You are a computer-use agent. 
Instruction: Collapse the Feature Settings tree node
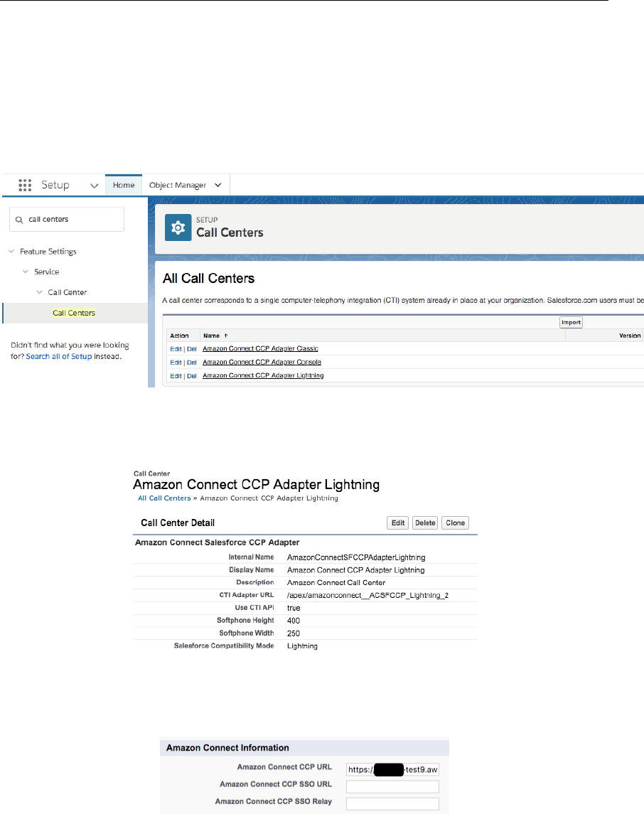(11, 251)
